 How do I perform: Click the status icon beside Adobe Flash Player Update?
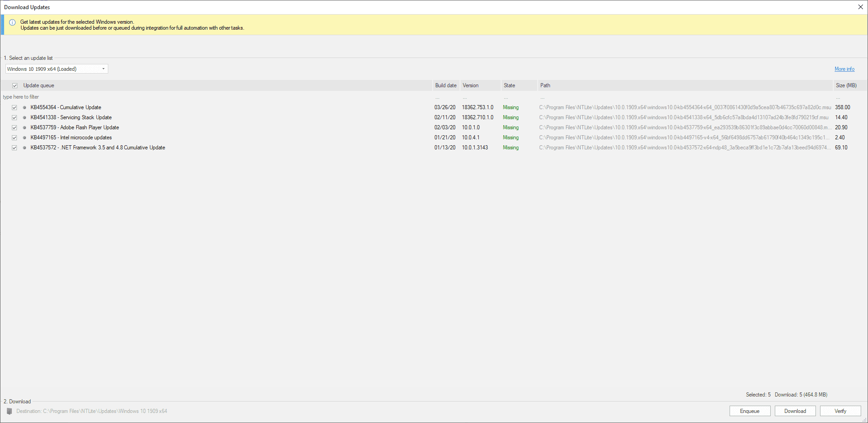pyautogui.click(x=24, y=127)
